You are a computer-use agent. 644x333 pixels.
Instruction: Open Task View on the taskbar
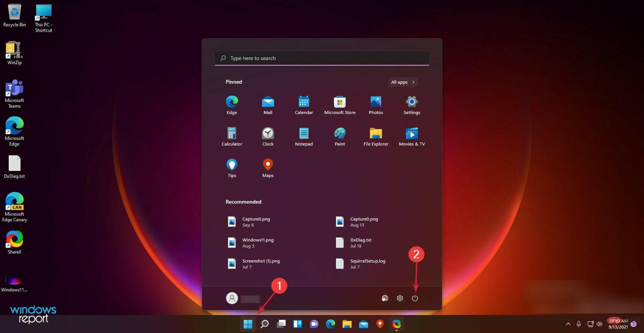[281, 324]
